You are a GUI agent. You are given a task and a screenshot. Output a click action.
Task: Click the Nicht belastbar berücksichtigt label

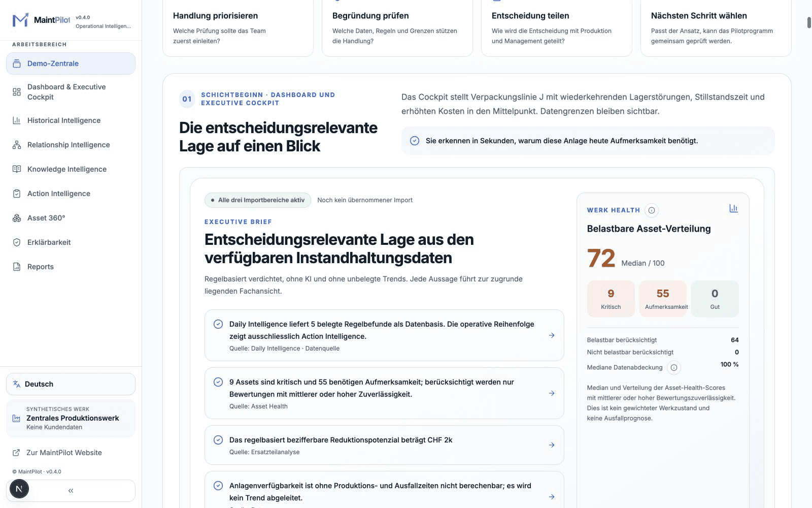point(630,352)
